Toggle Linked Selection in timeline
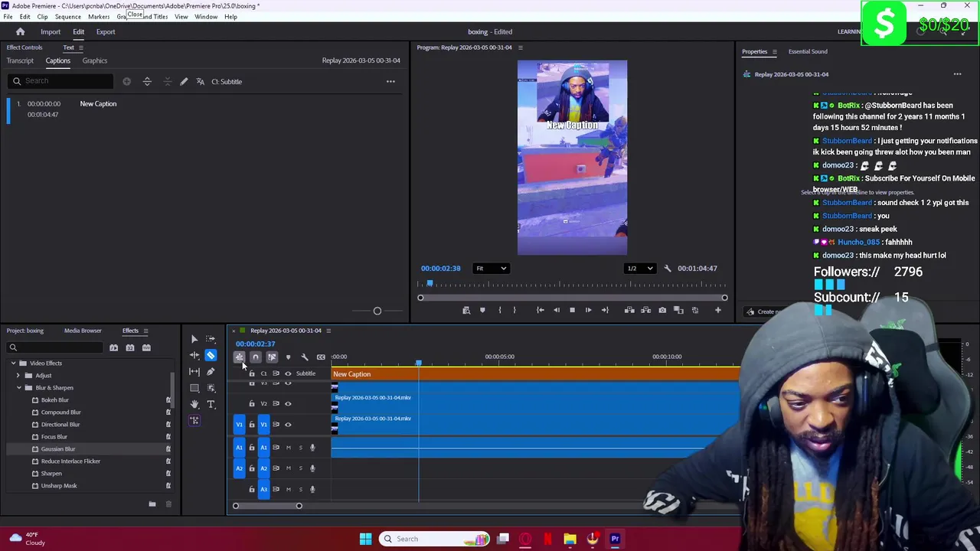This screenshot has height=551, width=980. pyautogui.click(x=272, y=357)
